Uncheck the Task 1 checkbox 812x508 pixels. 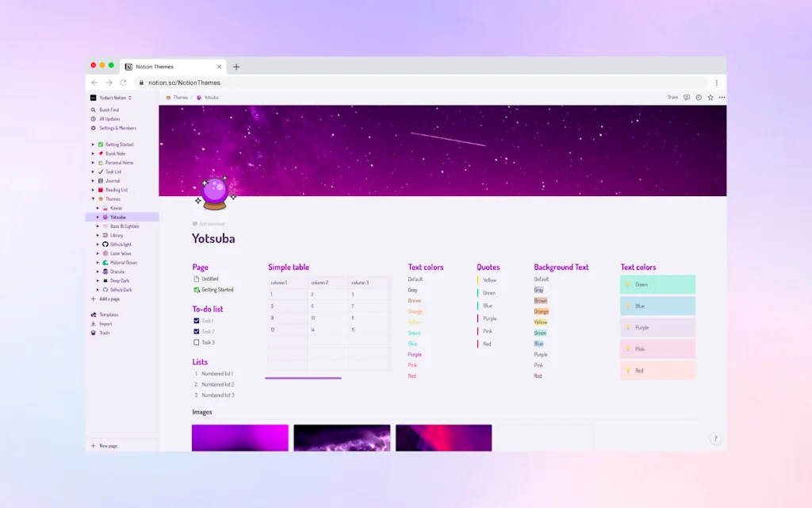click(197, 321)
